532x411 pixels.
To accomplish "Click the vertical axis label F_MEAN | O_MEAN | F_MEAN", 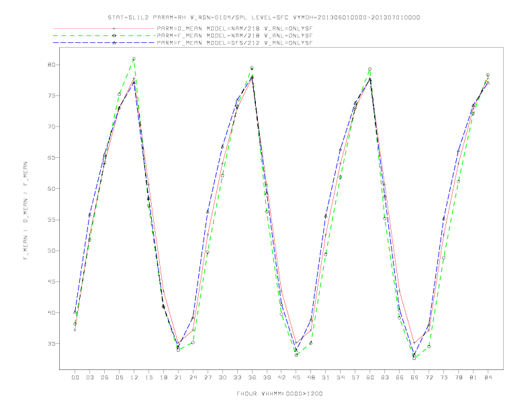I will pos(26,211).
